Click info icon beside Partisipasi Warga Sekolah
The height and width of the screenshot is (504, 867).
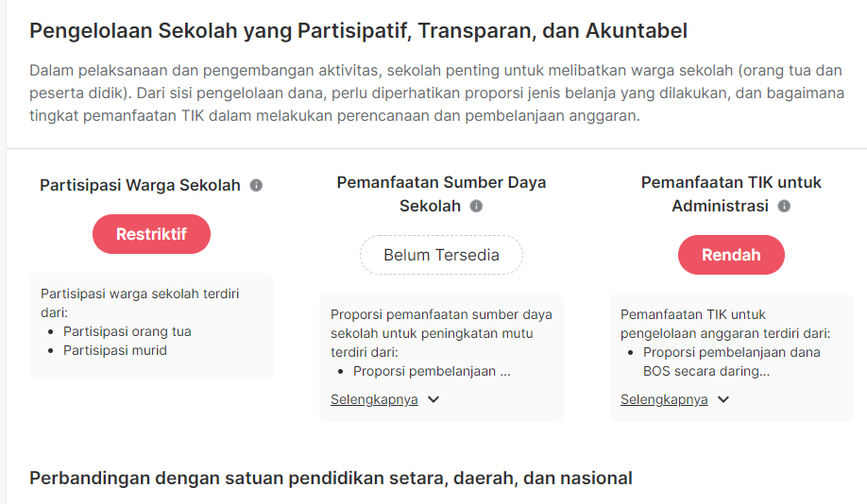click(x=256, y=186)
